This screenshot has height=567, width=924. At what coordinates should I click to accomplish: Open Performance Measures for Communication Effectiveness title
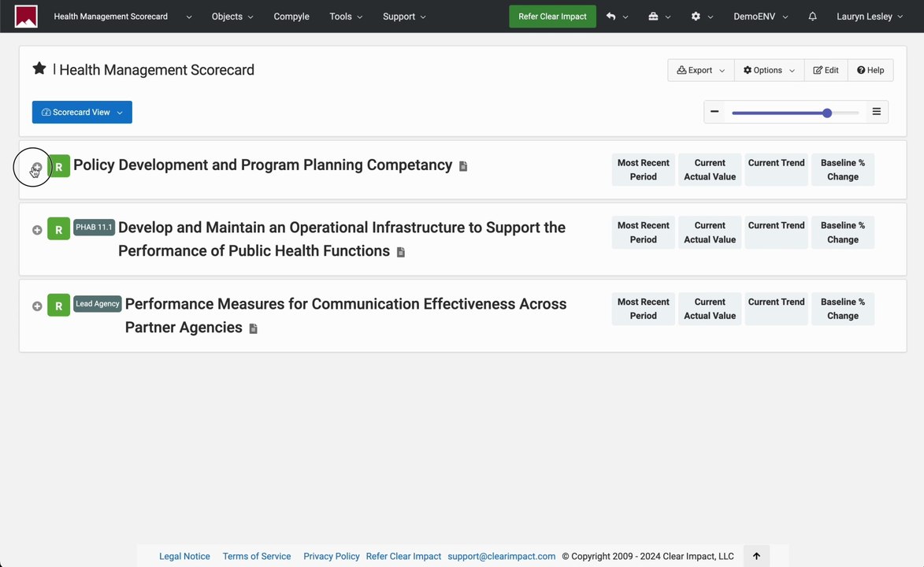click(x=346, y=316)
